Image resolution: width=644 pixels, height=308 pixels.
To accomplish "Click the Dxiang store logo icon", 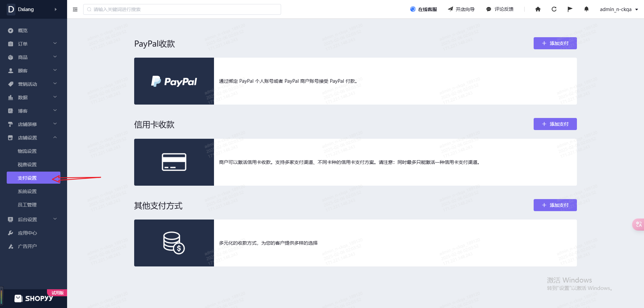I will 11,9.
